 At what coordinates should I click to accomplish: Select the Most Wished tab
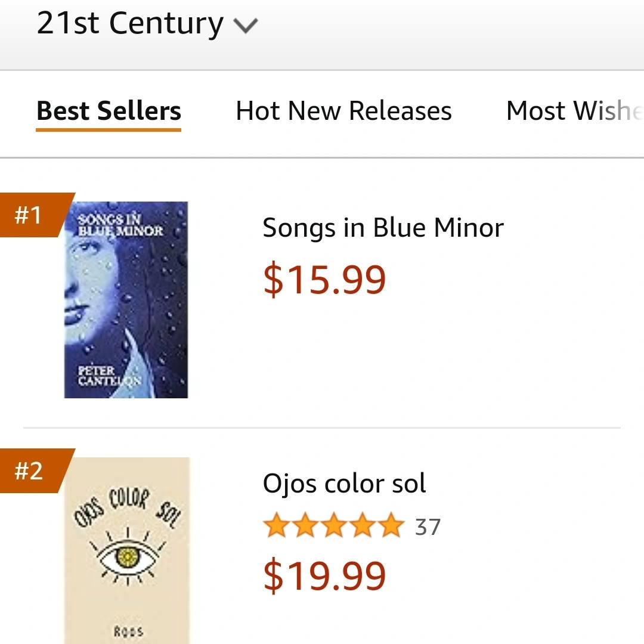574,112
